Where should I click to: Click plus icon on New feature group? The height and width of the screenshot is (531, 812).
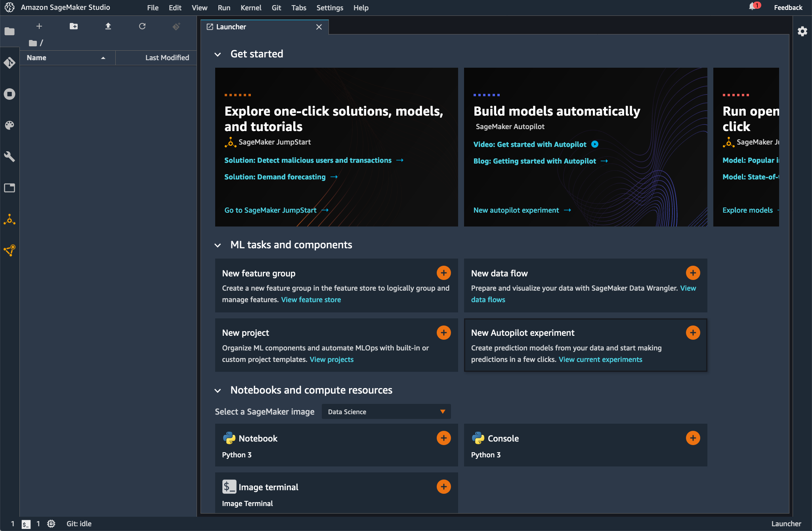444,273
